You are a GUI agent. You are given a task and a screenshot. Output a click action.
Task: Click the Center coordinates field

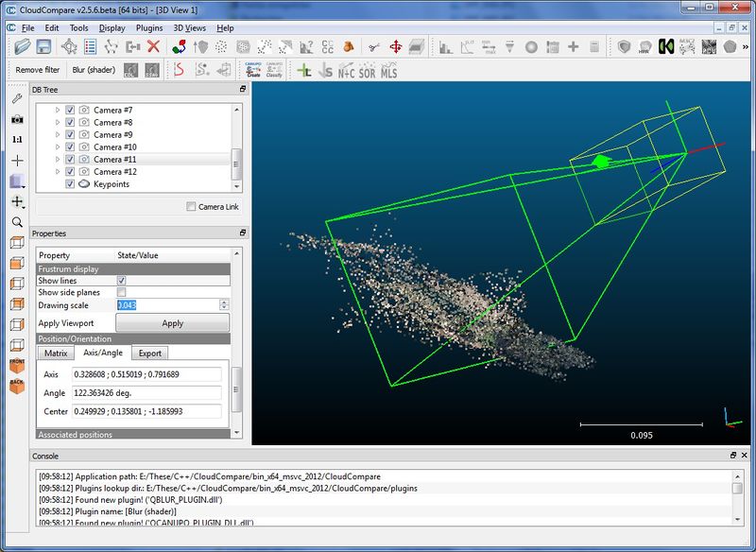click(x=146, y=411)
